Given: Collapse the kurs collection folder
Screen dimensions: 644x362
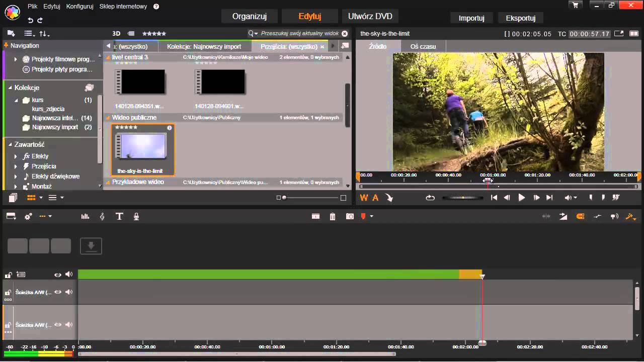Looking at the screenshot, I should [x=17, y=100].
